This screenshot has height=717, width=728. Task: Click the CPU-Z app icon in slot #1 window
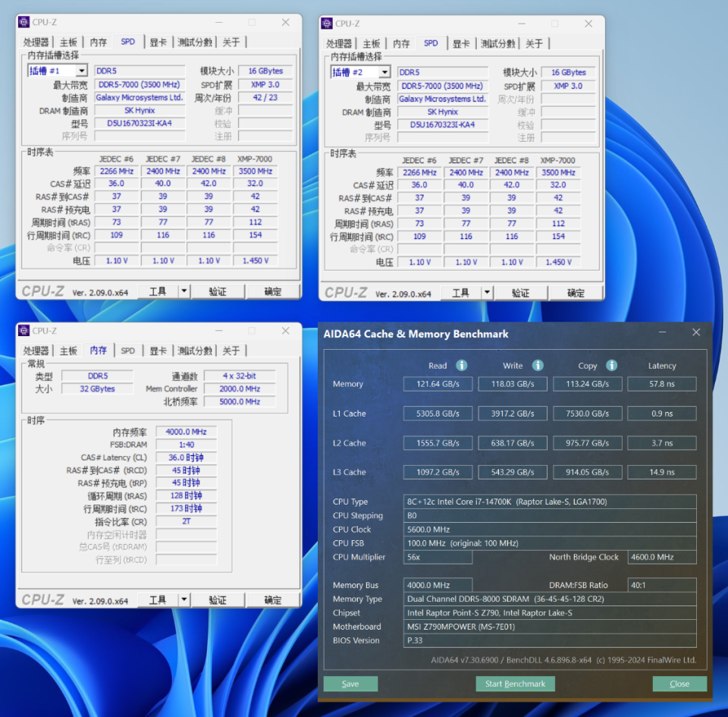[24, 22]
